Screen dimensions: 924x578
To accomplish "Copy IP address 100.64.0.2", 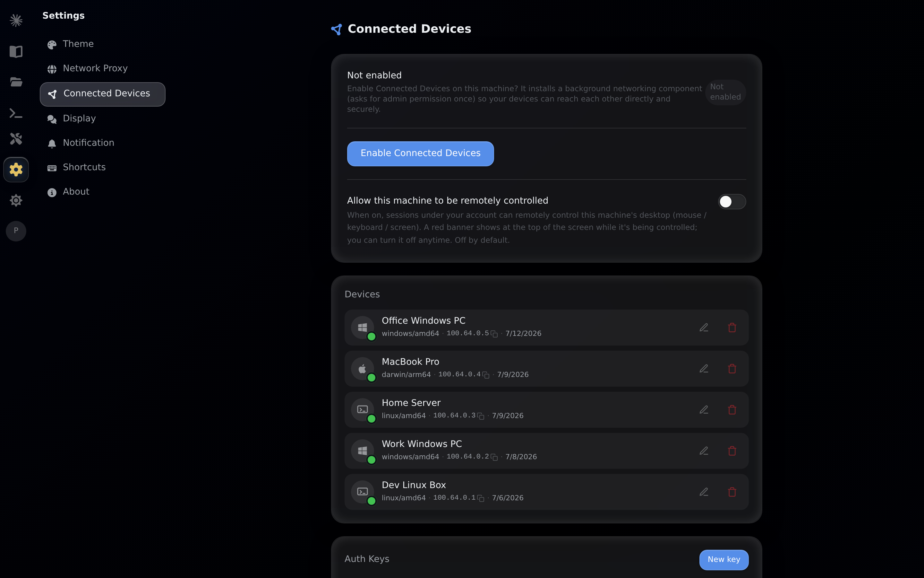I will point(494,457).
